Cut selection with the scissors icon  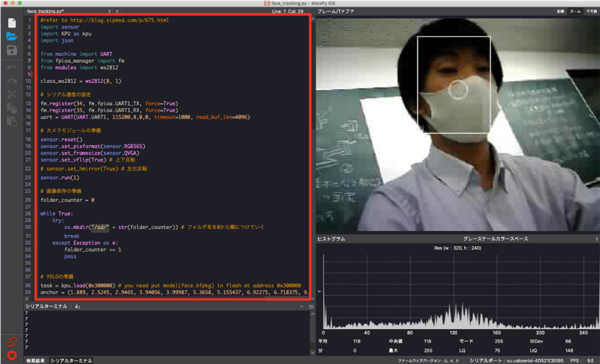(x=12, y=94)
